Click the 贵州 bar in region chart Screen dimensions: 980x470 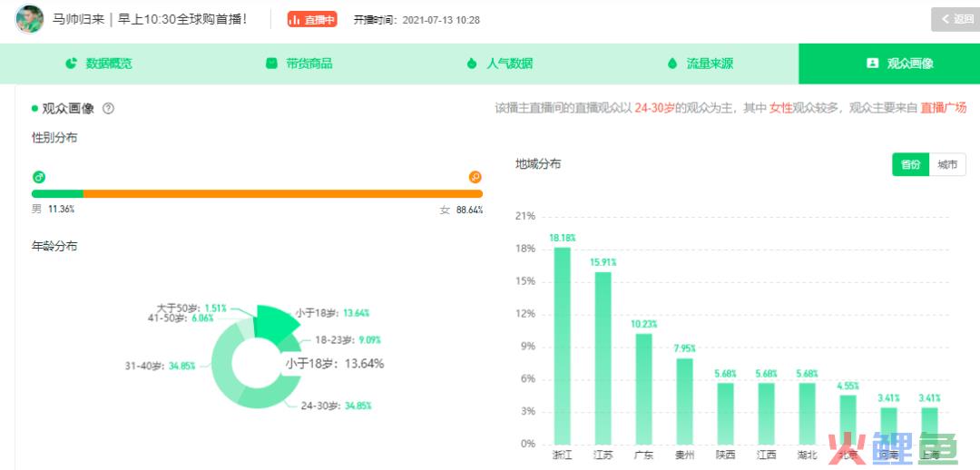tap(684, 401)
